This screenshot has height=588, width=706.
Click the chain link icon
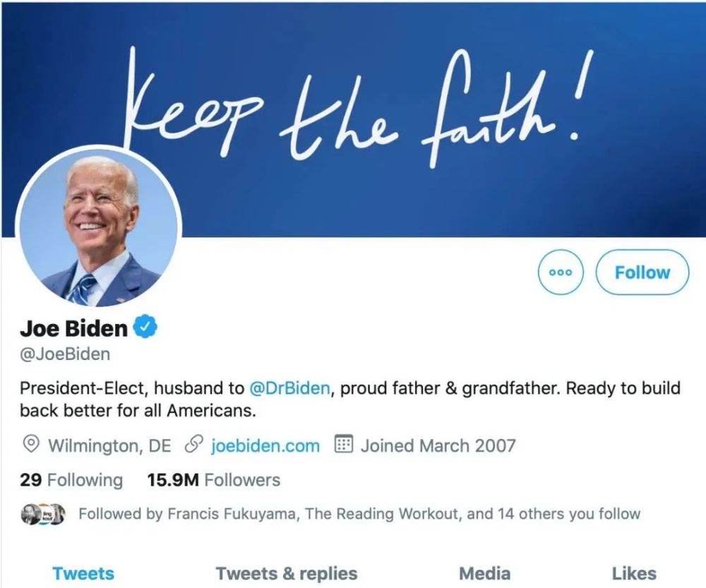click(193, 445)
